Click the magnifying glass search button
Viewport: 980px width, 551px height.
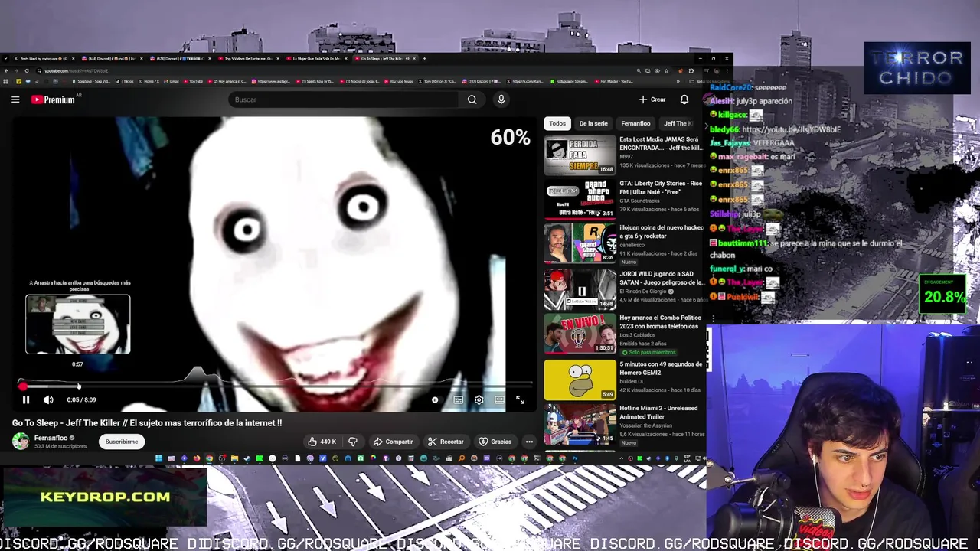472,99
